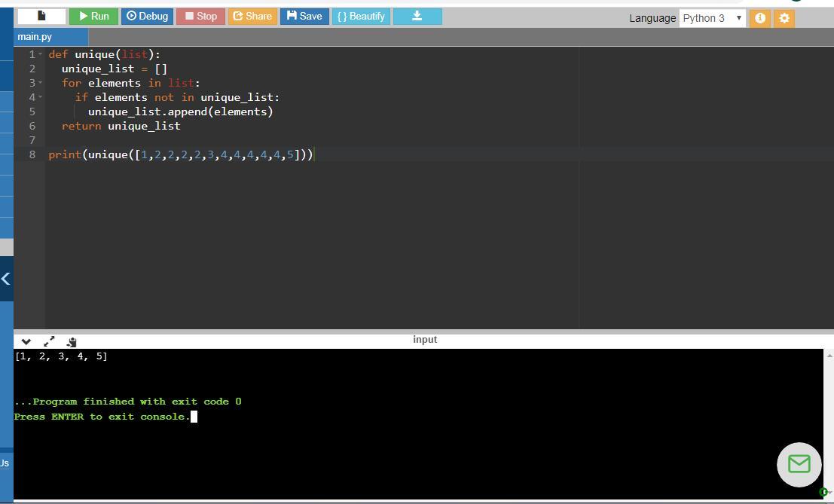Click 'if elements not in unique_list:' line
Screen dimensions: 834x504
(177, 97)
